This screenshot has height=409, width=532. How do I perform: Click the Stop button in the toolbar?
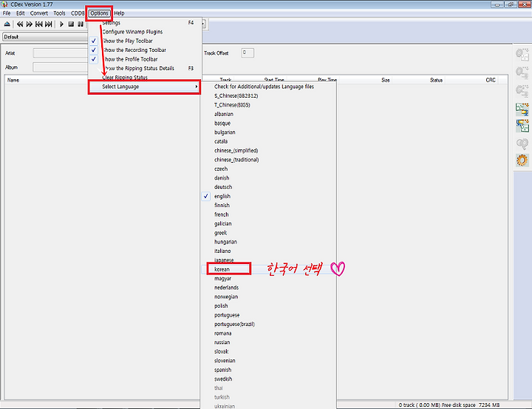71,24
